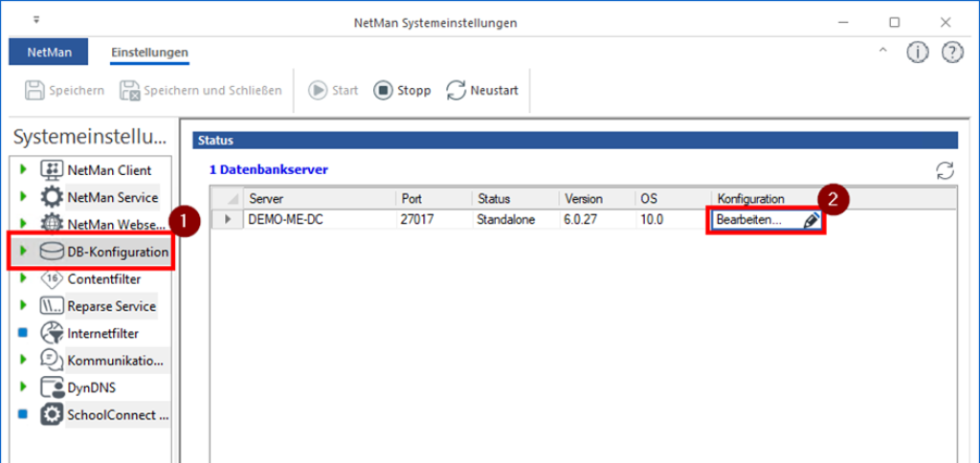The height and width of the screenshot is (463, 980).
Task: Open the quick access toolbar dropdown
Action: 36,19
